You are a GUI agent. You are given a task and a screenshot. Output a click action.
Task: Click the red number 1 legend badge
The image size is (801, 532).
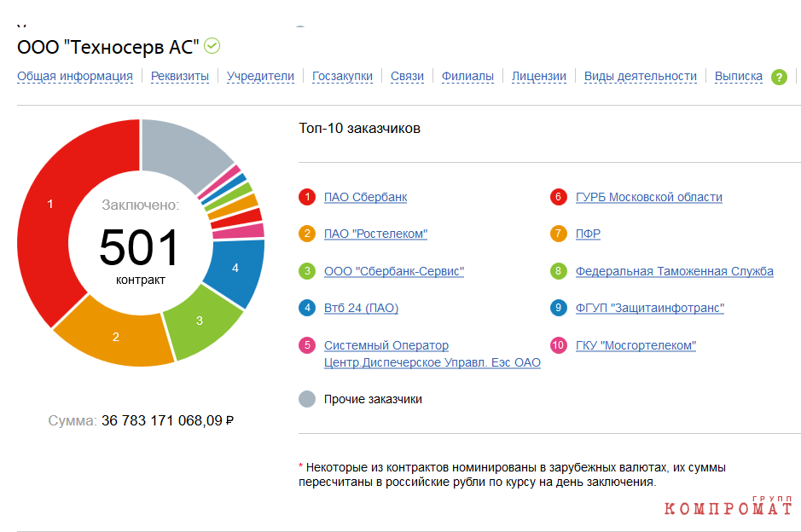(x=307, y=197)
